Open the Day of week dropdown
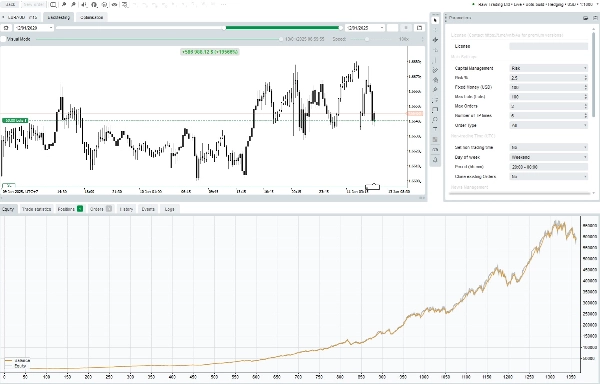Screen dimensions: 600x384 [548, 157]
